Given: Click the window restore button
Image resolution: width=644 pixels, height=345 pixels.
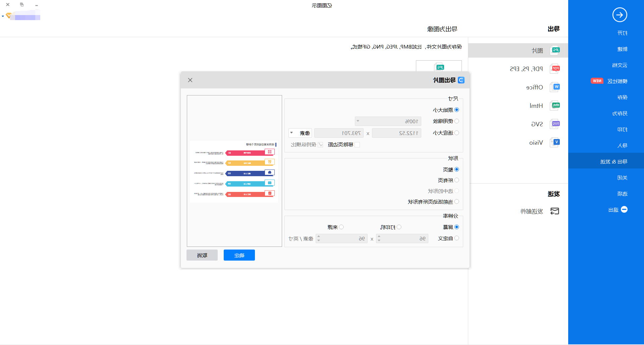Looking at the screenshot, I should pyautogui.click(x=22, y=5).
